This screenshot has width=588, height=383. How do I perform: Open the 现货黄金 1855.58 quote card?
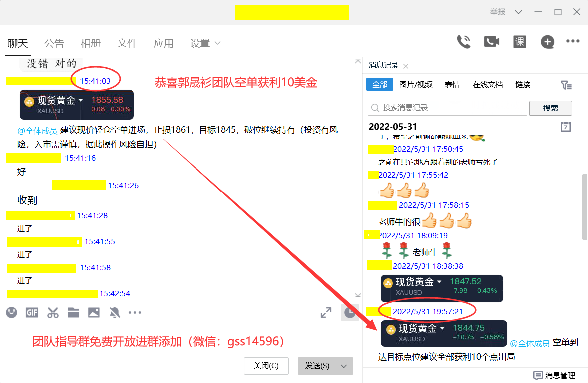(76, 105)
